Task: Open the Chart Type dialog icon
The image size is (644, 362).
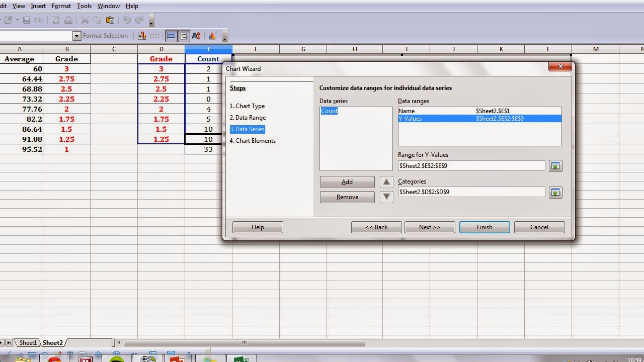Action: pyautogui.click(x=142, y=36)
